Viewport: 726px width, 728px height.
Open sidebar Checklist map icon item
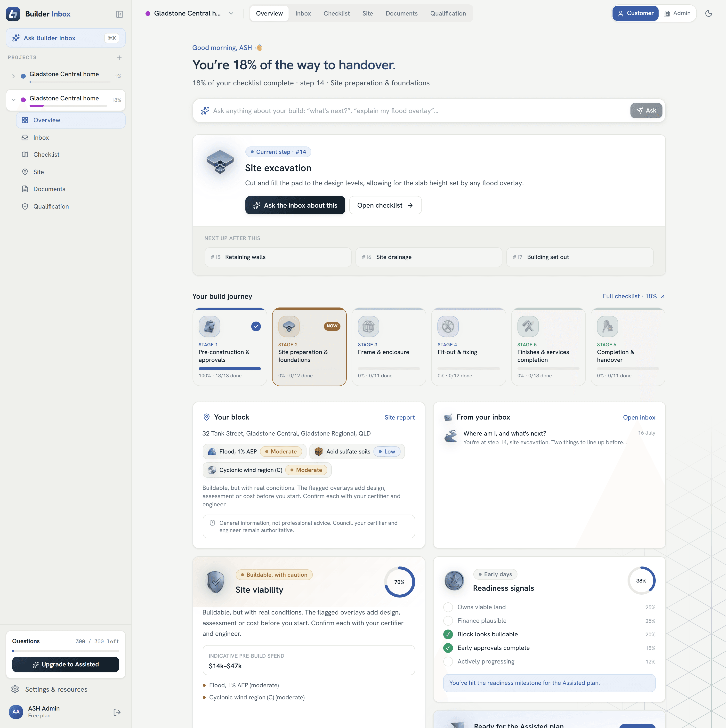pyautogui.click(x=25, y=154)
